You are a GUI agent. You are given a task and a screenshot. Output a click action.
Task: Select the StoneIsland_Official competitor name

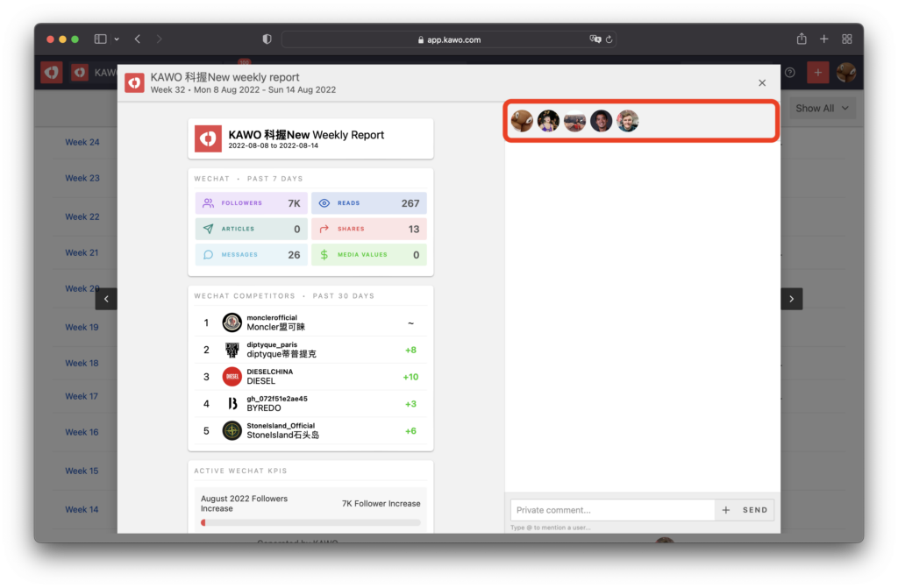[x=281, y=425]
